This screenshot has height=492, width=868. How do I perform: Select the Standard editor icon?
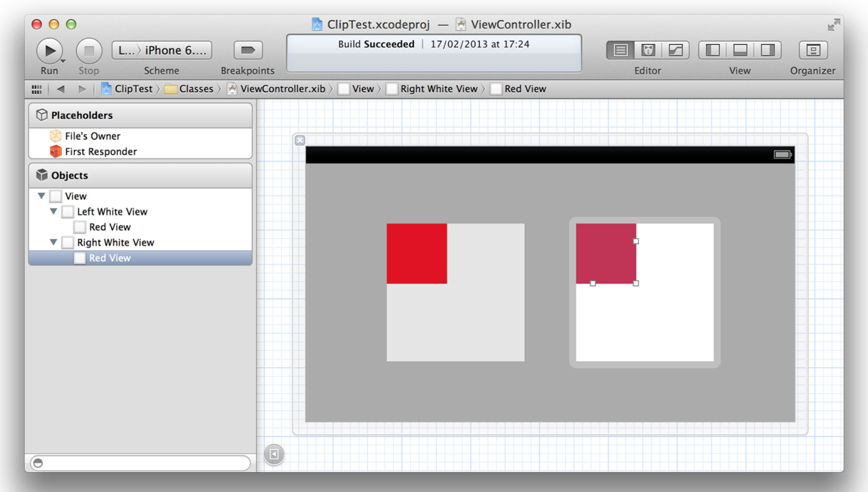(x=620, y=50)
